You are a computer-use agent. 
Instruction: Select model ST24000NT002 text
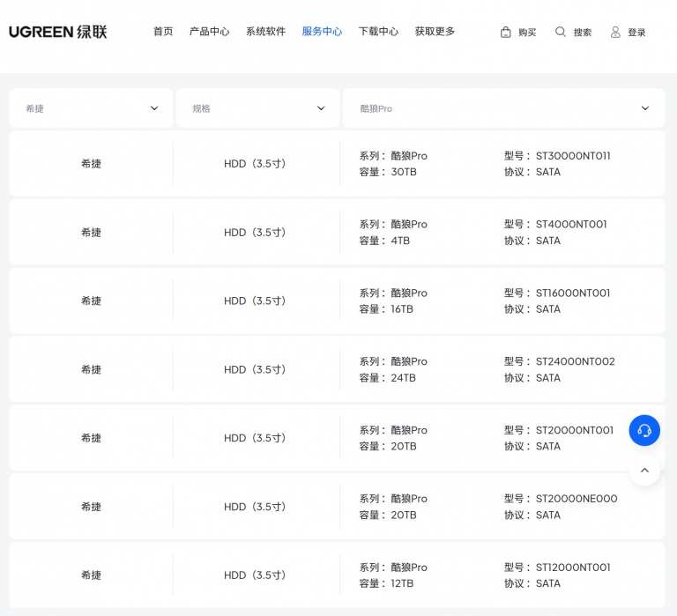click(575, 361)
